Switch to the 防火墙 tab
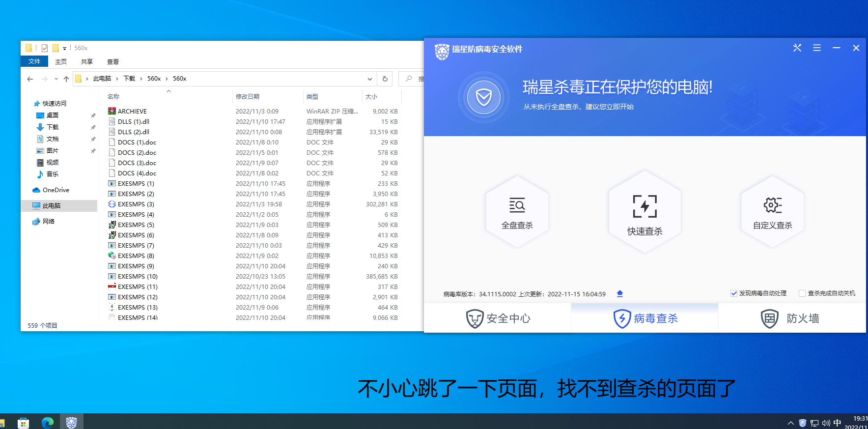Screen dimensions: 868x429 tap(792, 318)
